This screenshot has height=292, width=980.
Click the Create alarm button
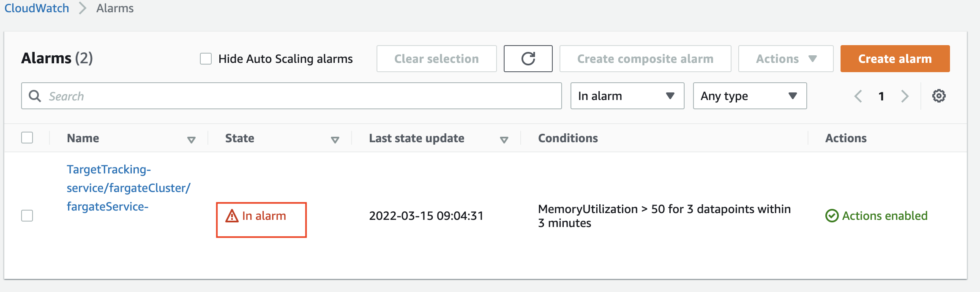click(895, 59)
